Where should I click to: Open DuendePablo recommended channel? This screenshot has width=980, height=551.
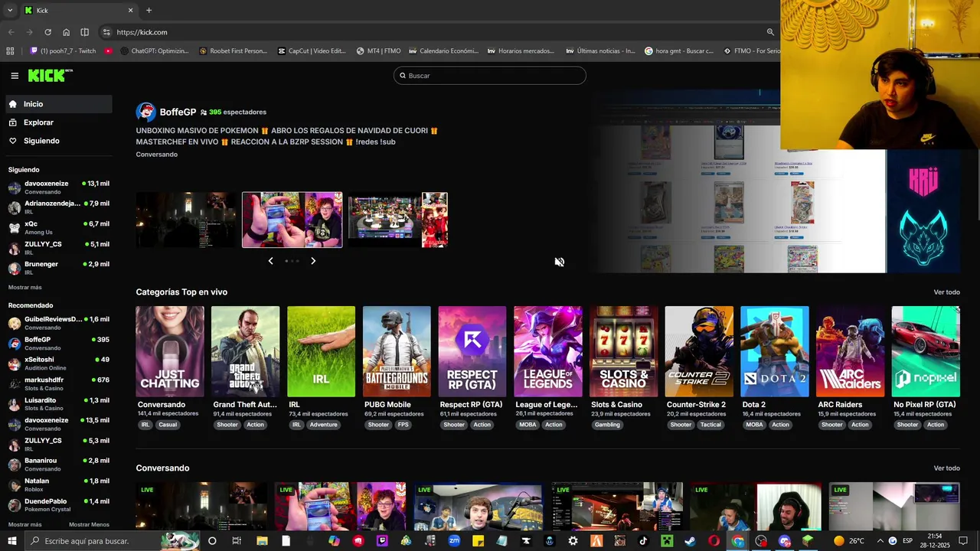(x=58, y=505)
